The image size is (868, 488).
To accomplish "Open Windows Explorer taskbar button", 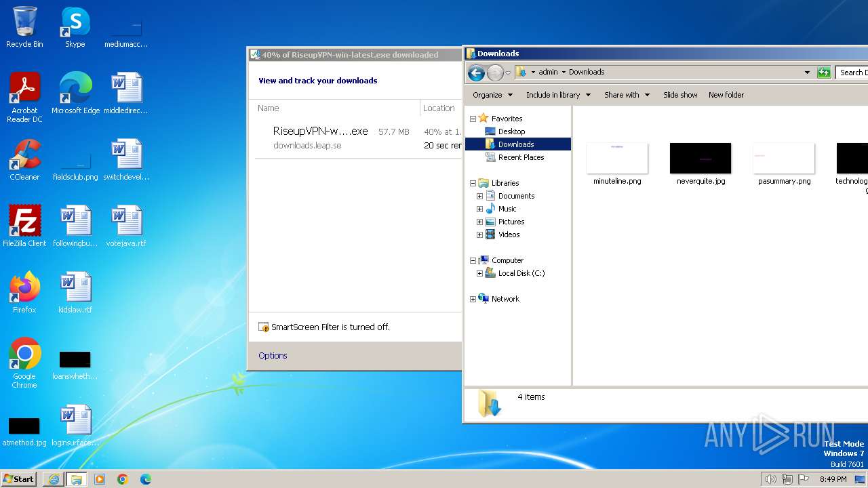I will (76, 479).
